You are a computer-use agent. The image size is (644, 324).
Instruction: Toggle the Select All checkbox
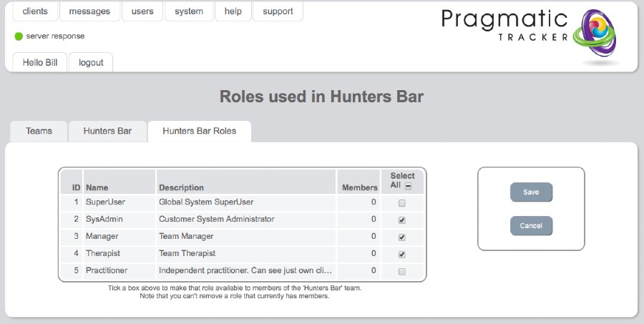coord(409,186)
